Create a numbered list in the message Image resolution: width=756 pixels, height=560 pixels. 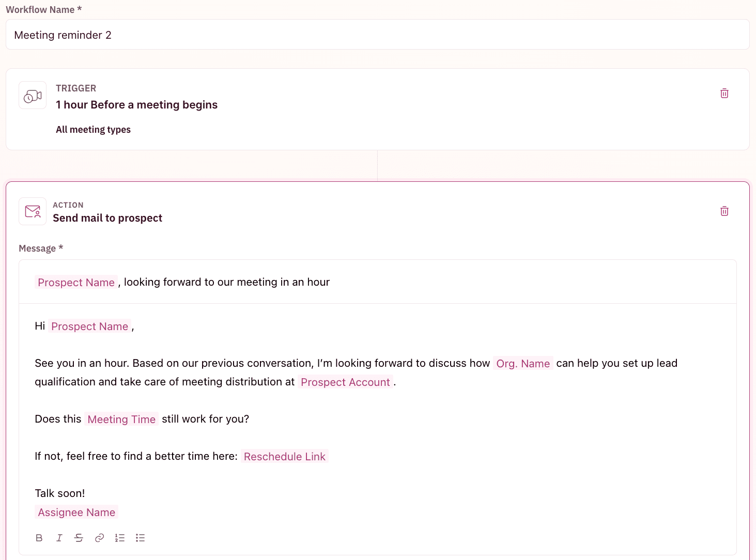coord(119,538)
